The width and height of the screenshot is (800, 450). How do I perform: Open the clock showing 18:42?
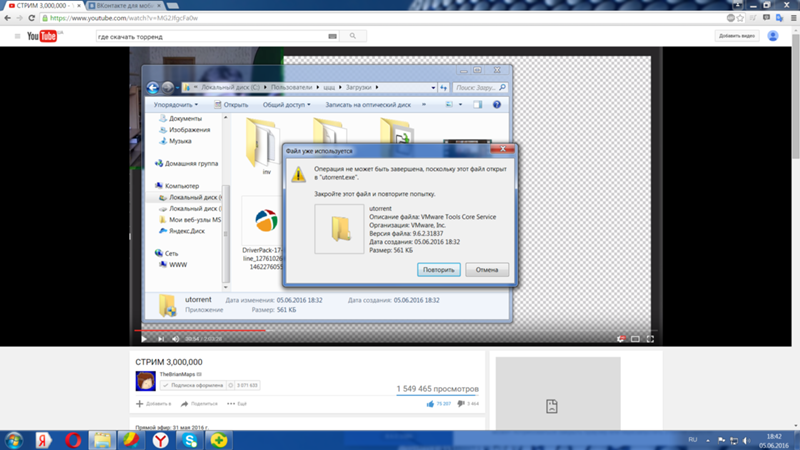click(x=773, y=441)
